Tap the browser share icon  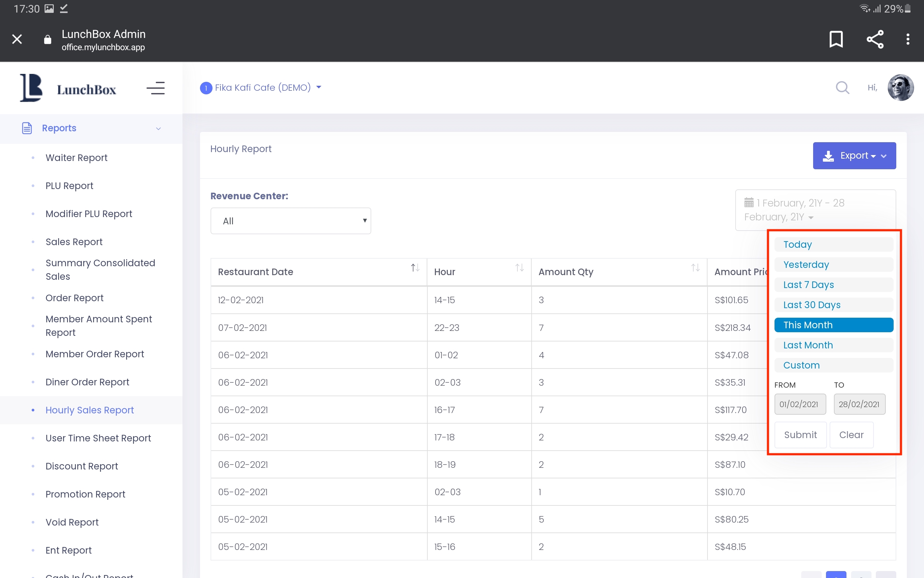point(875,39)
